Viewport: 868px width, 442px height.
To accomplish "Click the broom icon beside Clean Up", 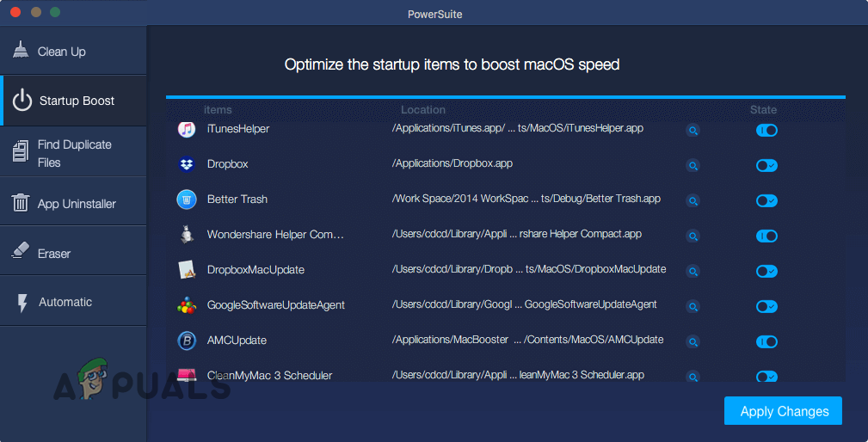I will (x=21, y=50).
